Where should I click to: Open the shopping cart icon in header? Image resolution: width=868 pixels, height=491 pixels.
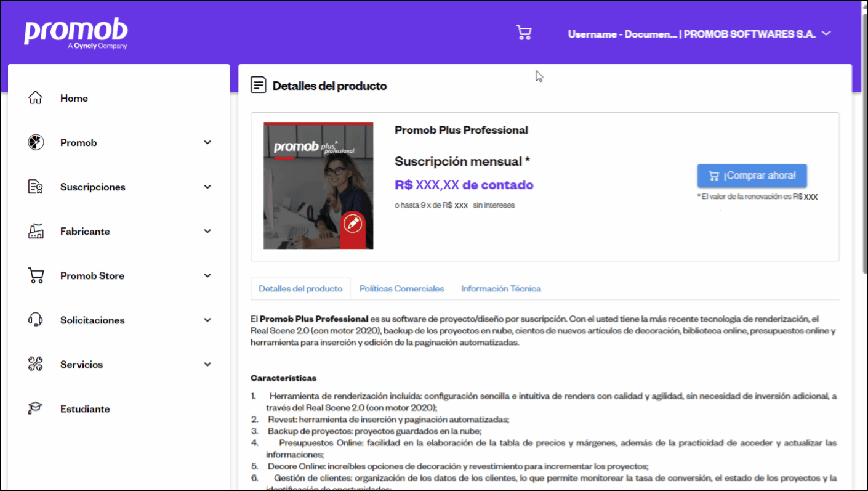click(x=523, y=33)
